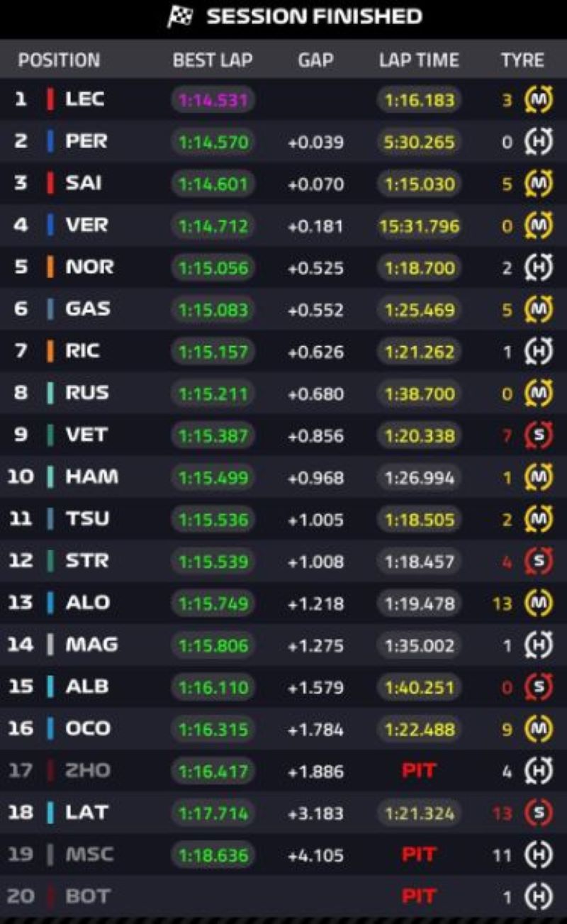Image resolution: width=567 pixels, height=924 pixels.
Task: Click Verstappen's 15:31.796 lap time
Action: click(419, 226)
